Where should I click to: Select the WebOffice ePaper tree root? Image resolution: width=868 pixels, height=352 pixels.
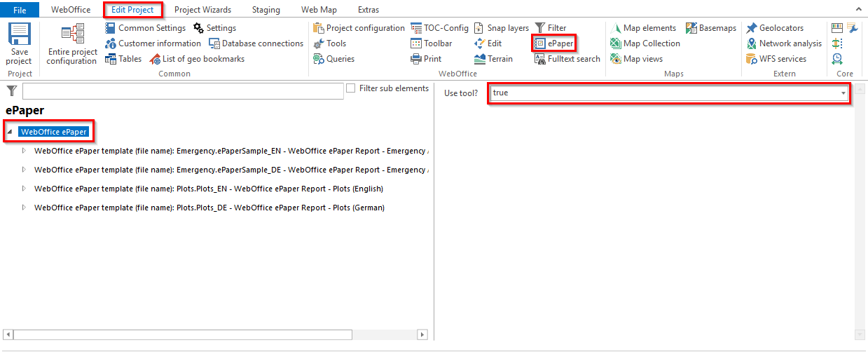pos(54,132)
